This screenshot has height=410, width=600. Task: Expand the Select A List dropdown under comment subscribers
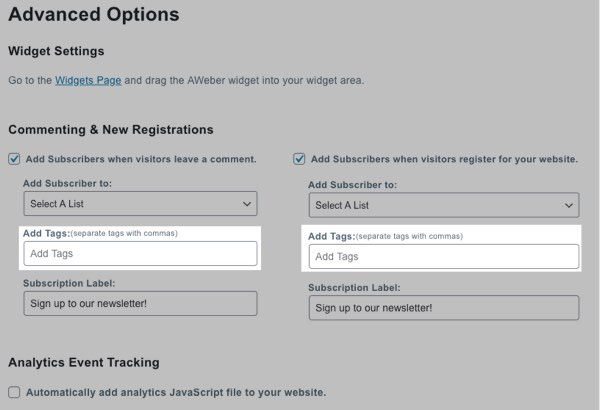point(140,205)
